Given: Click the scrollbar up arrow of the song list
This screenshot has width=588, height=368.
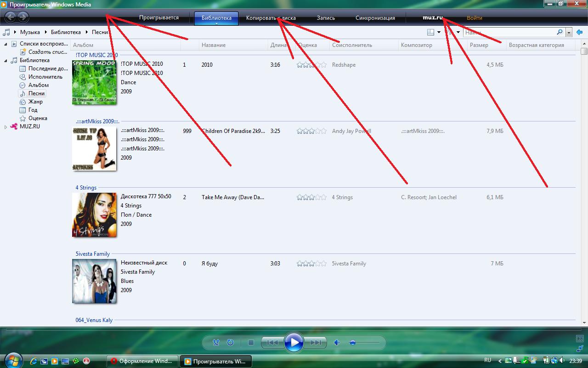Looking at the screenshot, I should point(584,45).
